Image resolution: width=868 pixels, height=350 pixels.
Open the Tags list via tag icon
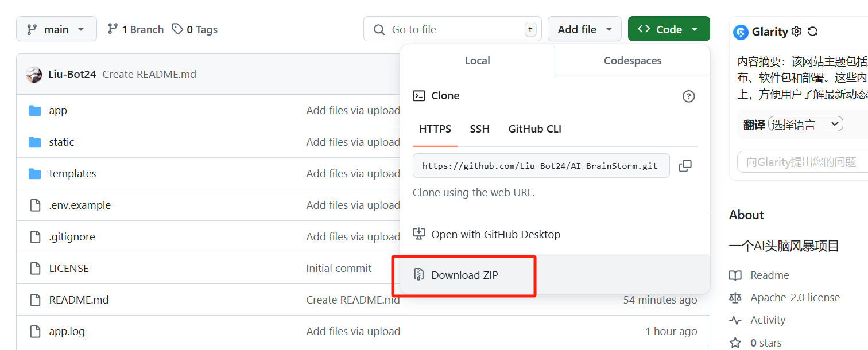178,29
